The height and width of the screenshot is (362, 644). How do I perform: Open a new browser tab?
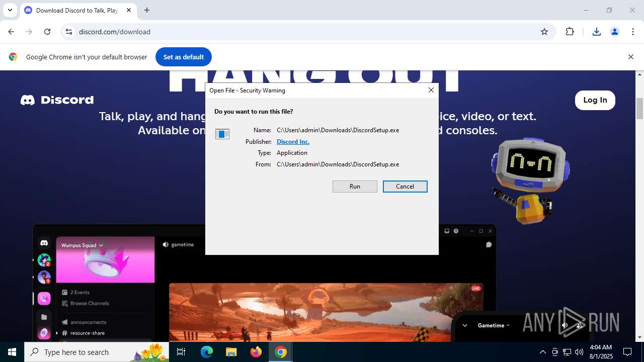coord(147,10)
